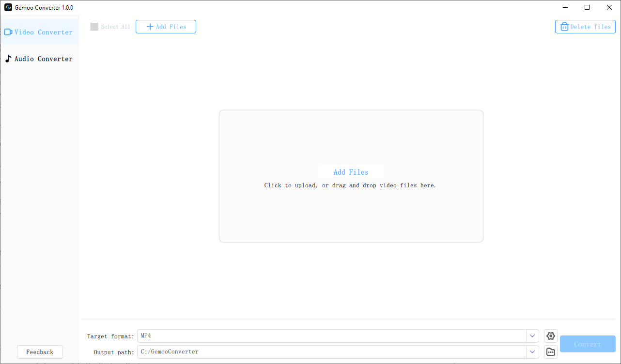Open the Video Converter tab
Image resolution: width=621 pixels, height=364 pixels.
(39, 32)
